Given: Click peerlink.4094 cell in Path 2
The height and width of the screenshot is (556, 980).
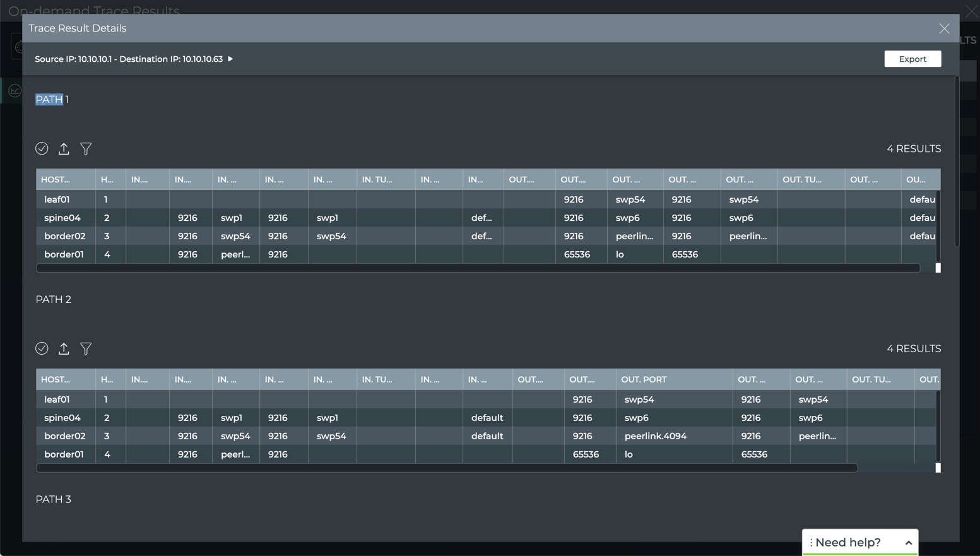Looking at the screenshot, I should coord(656,436).
